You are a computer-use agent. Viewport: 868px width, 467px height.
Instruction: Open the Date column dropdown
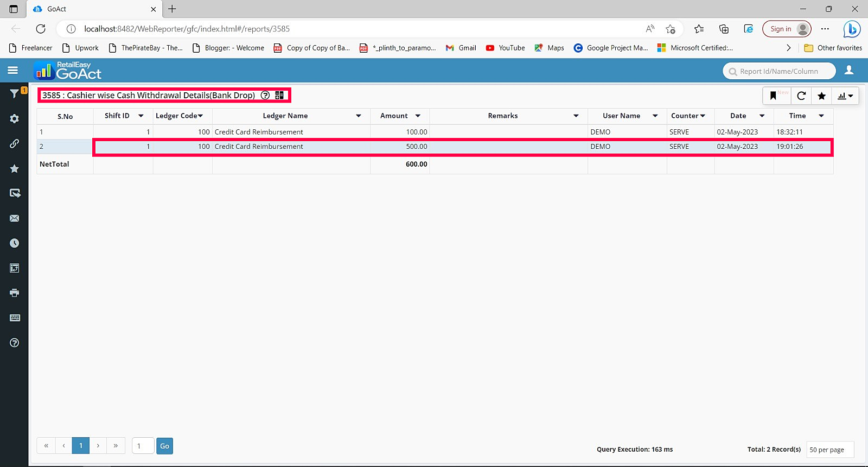tap(762, 116)
